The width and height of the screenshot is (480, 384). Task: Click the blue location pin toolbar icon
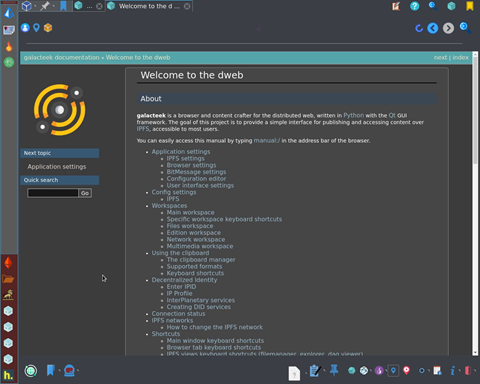click(36, 28)
